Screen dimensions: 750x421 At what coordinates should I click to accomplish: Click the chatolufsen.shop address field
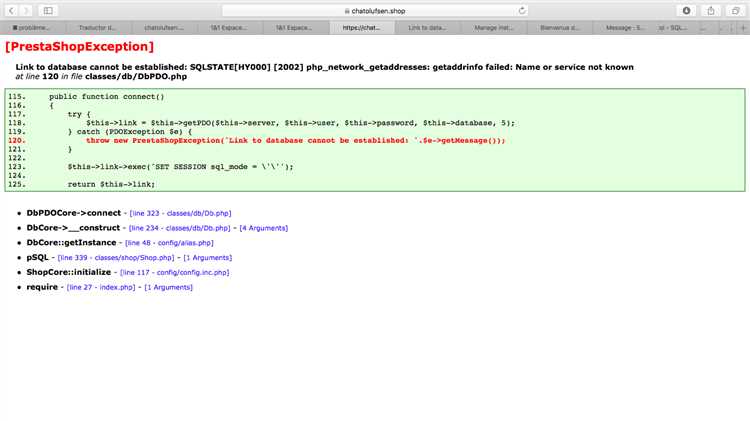coord(375,11)
